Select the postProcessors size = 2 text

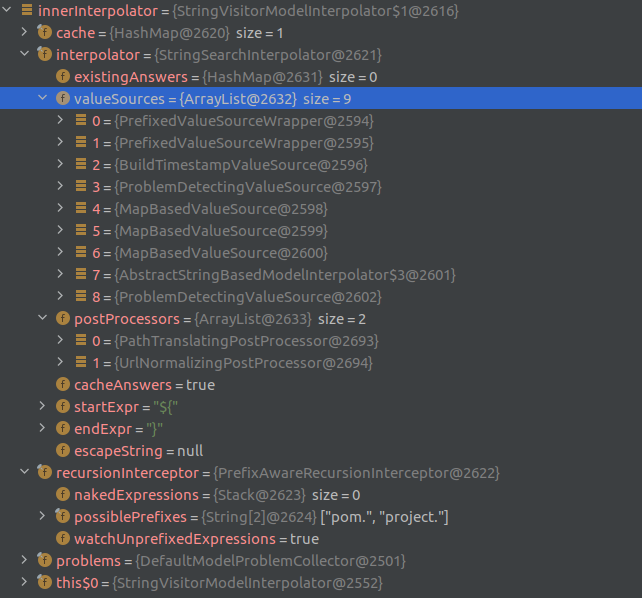tap(342, 319)
